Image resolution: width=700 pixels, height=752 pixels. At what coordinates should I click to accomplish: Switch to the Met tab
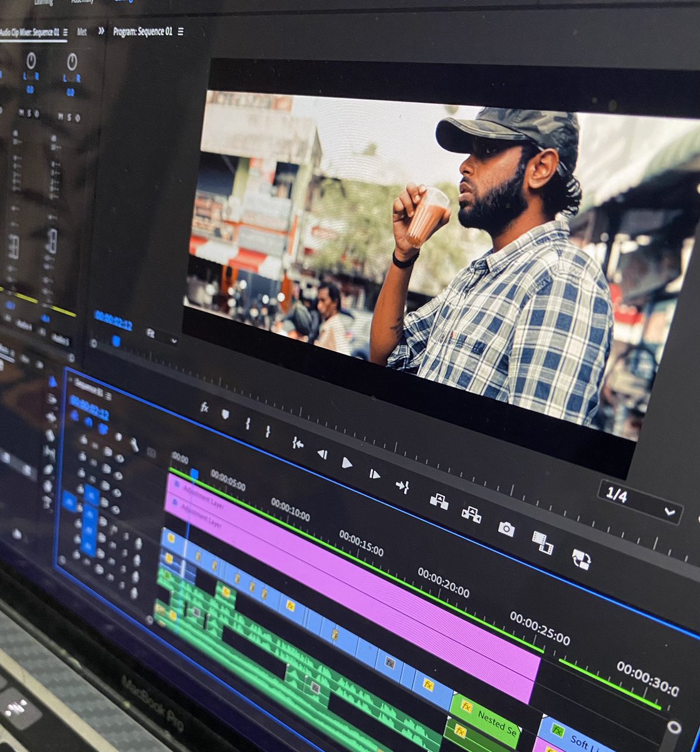pos(81,31)
